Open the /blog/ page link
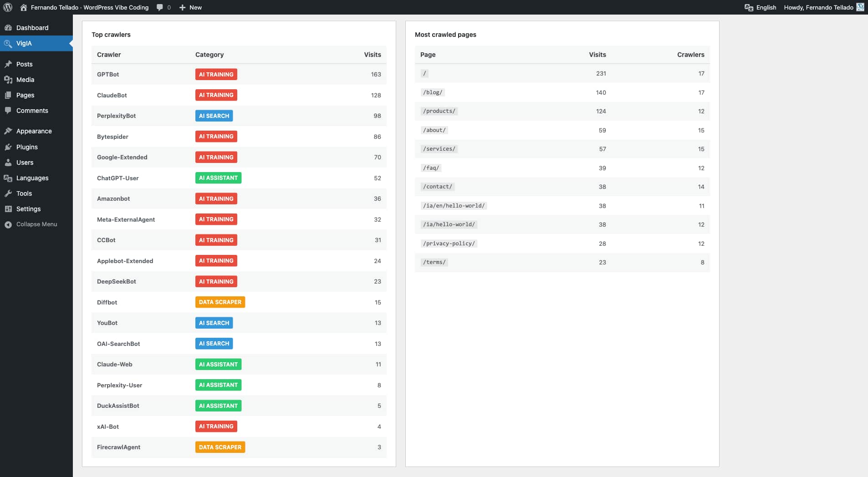Image resolution: width=868 pixels, height=477 pixels. pyautogui.click(x=433, y=92)
